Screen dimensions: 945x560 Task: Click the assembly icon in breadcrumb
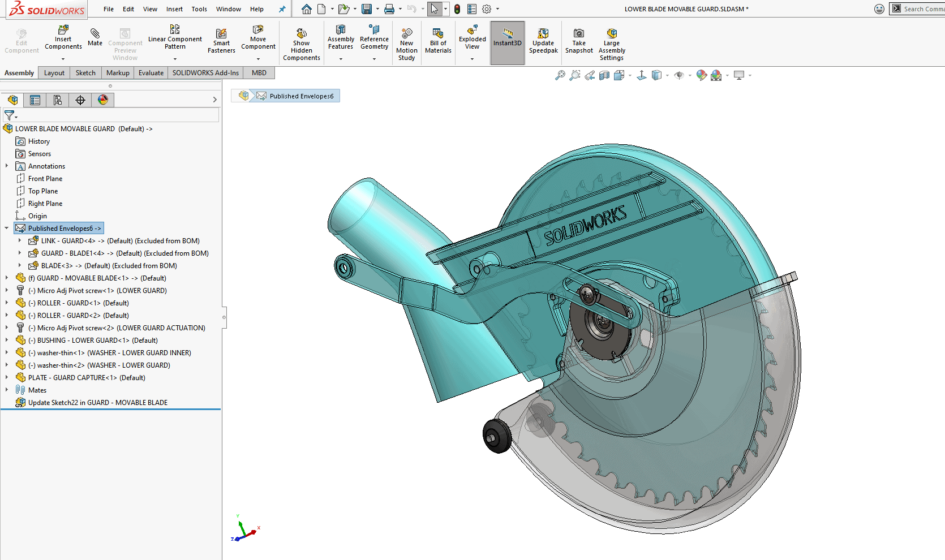click(244, 96)
